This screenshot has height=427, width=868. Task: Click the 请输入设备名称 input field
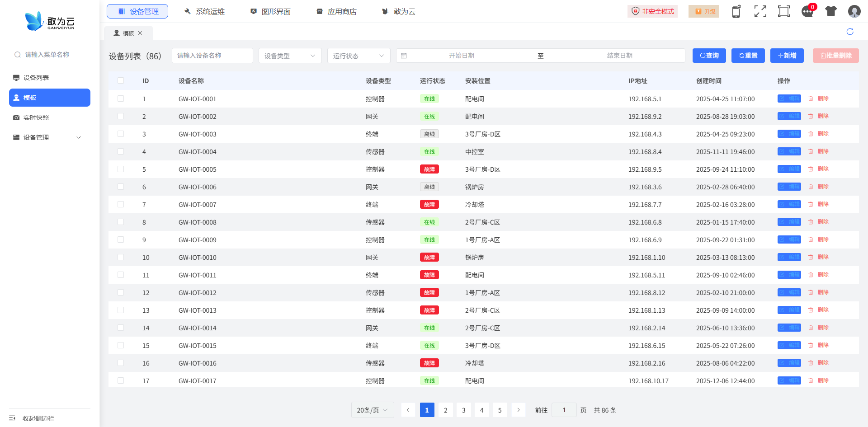coord(212,56)
